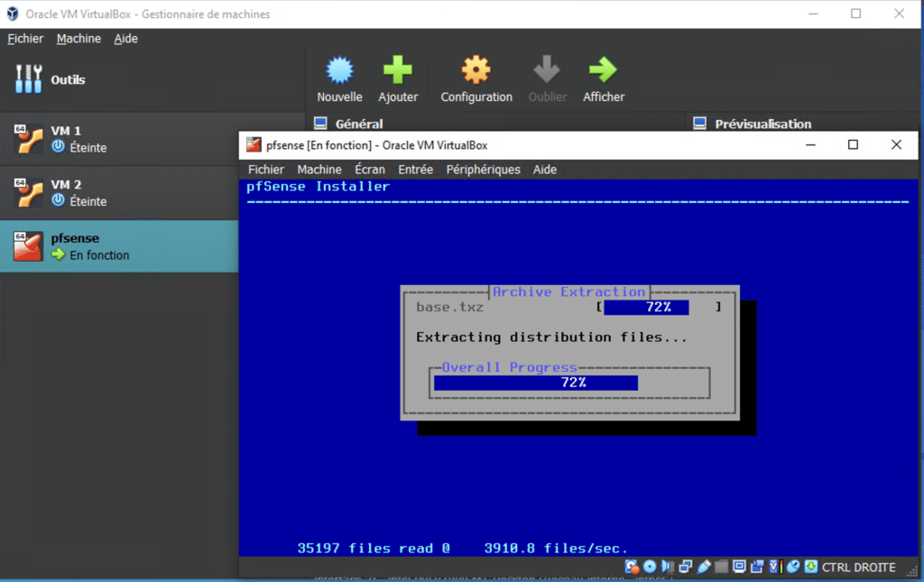Screen dimensions: 924x582
Task: Click the 'pfSense Installer' heading text
Action: click(x=319, y=187)
